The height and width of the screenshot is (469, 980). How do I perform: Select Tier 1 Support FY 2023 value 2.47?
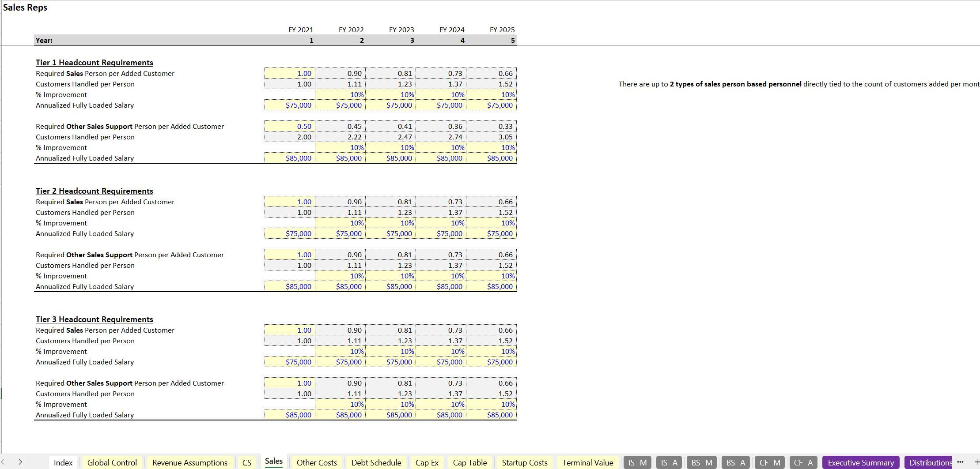(x=390, y=137)
